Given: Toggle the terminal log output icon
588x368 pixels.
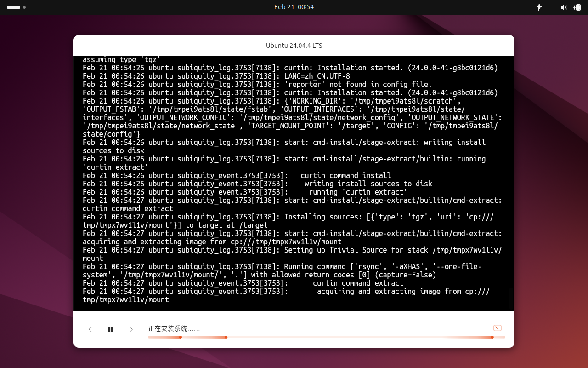Looking at the screenshot, I should 497,328.
